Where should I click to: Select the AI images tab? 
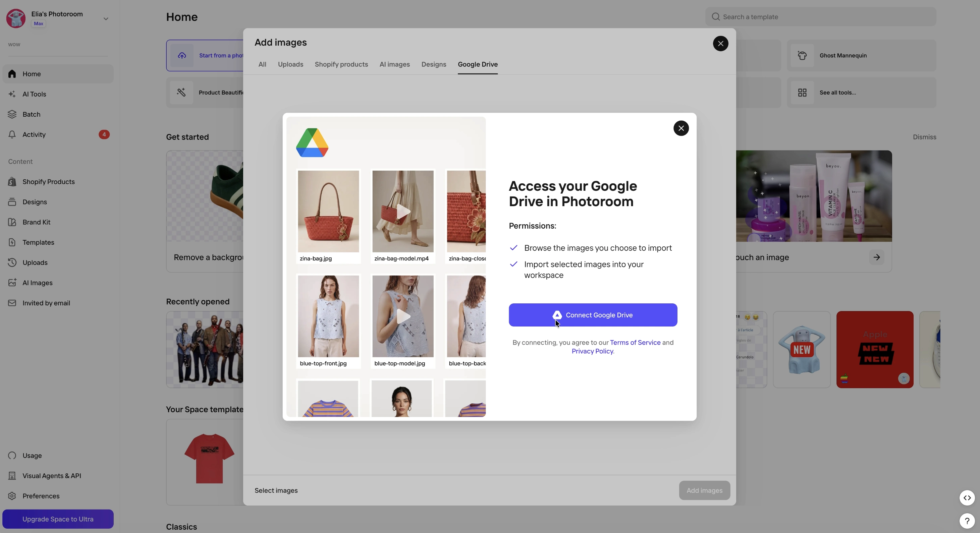394,64
